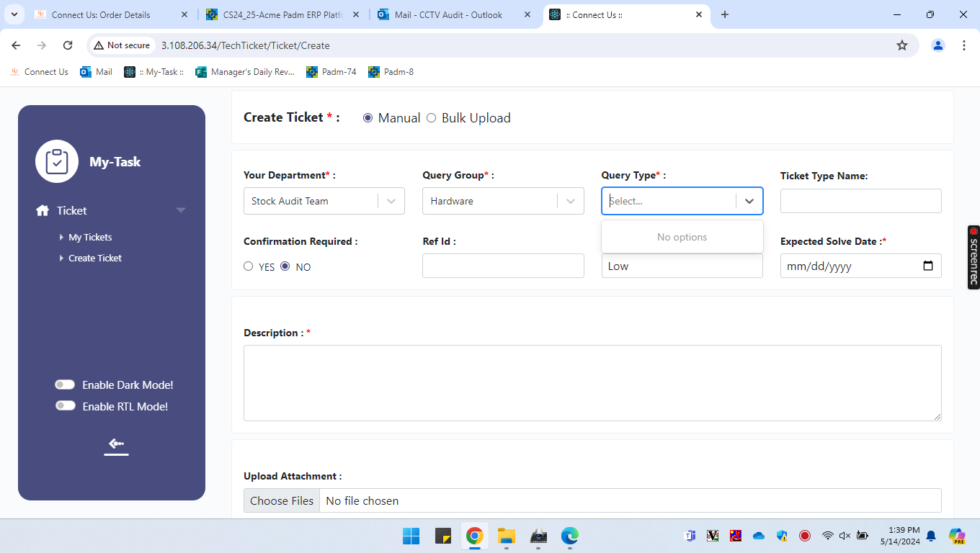Click the Teams tray icon
Image resolution: width=980 pixels, height=553 pixels.
(x=690, y=536)
